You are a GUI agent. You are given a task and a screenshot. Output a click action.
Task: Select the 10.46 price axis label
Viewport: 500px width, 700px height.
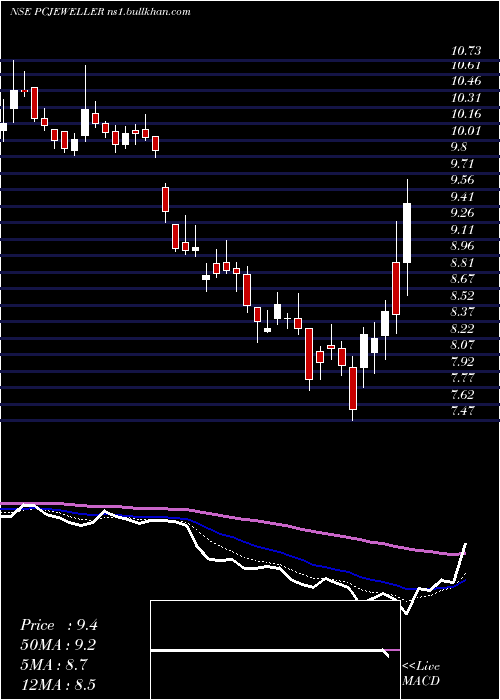pyautogui.click(x=467, y=81)
